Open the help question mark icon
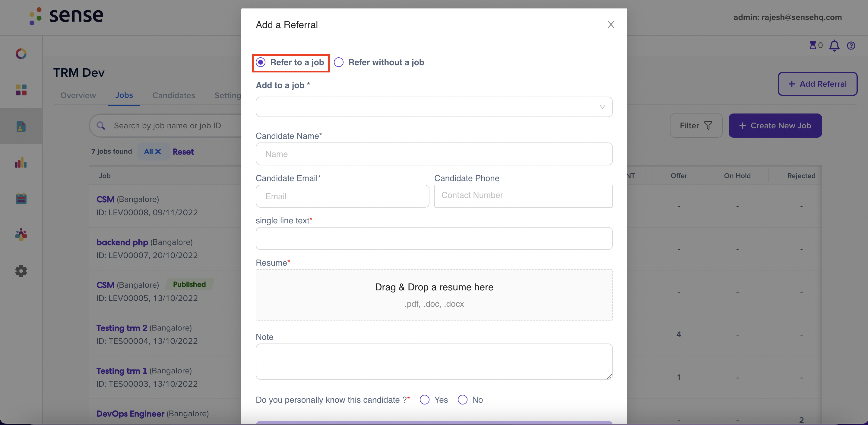Viewport: 868px width, 425px height. 851,46
